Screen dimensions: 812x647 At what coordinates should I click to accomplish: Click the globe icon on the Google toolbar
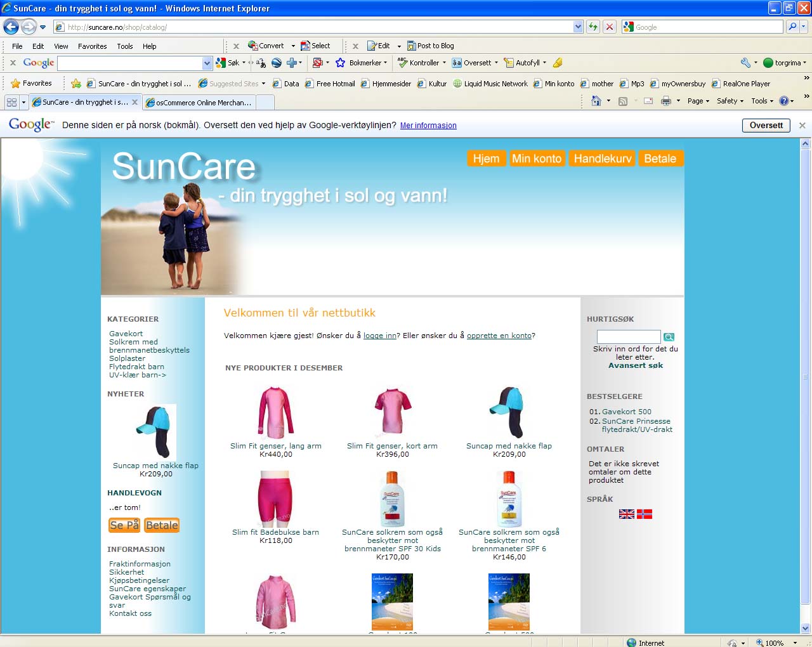[x=277, y=63]
